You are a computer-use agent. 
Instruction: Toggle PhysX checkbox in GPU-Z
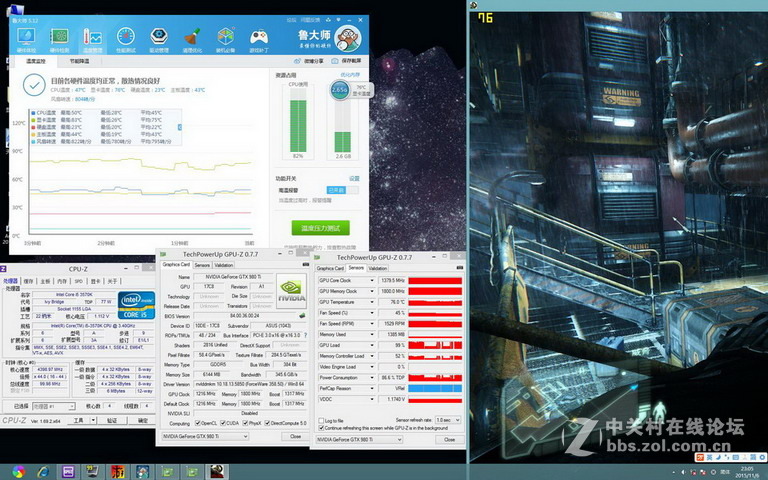[245, 423]
